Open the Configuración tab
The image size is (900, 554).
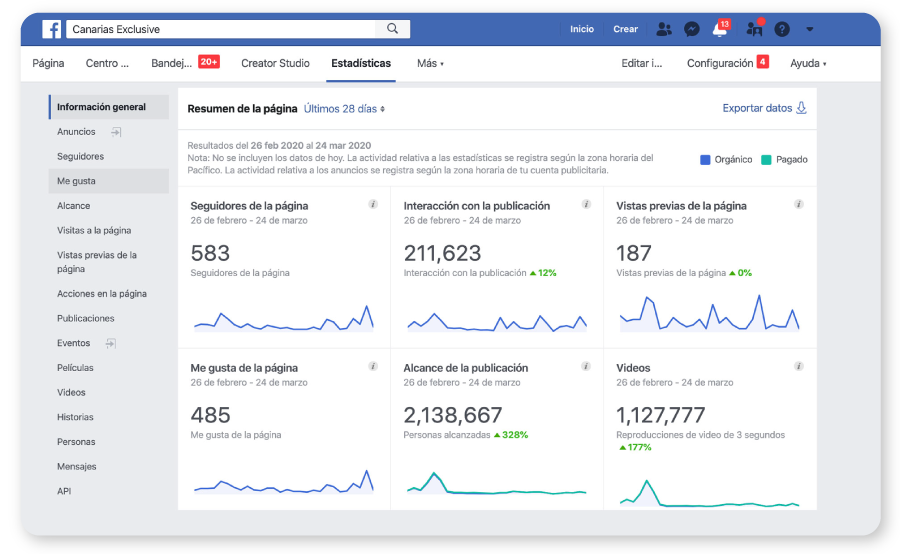pyautogui.click(x=720, y=63)
